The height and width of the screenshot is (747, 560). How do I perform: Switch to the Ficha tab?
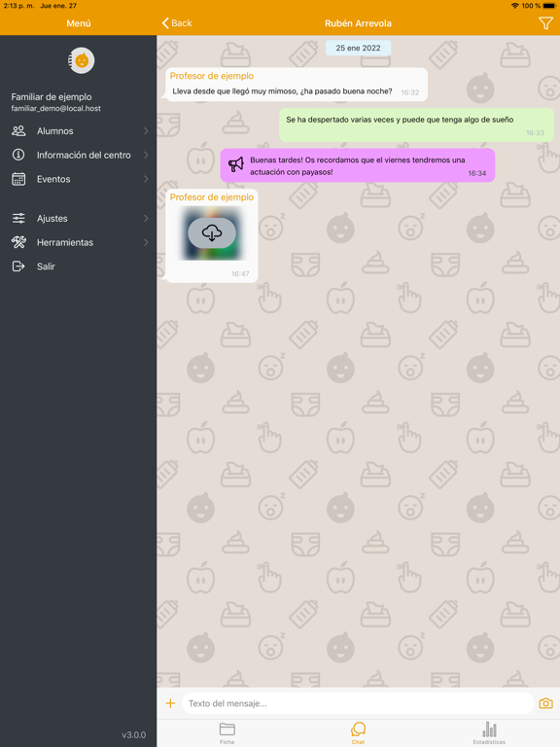tap(227, 733)
